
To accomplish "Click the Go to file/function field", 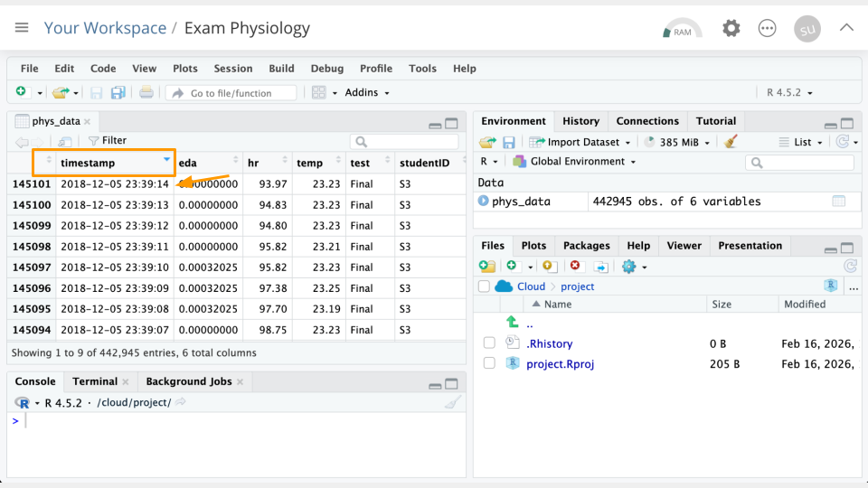I will 231,93.
